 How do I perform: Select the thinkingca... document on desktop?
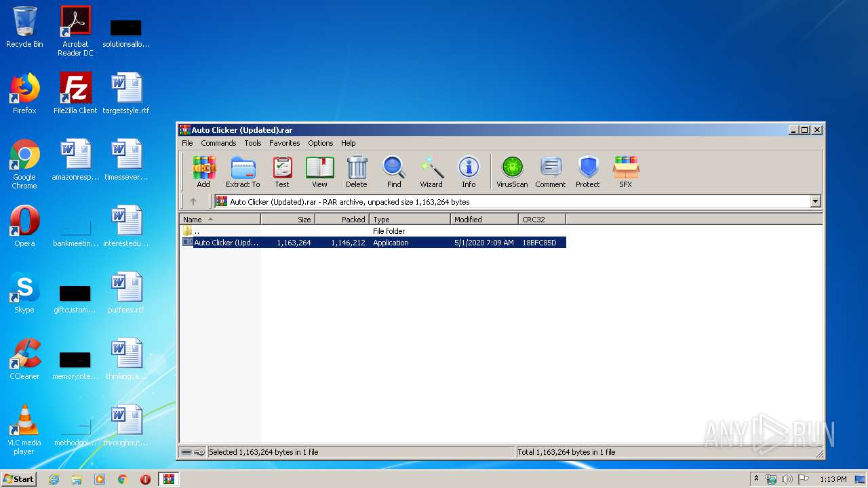126,359
